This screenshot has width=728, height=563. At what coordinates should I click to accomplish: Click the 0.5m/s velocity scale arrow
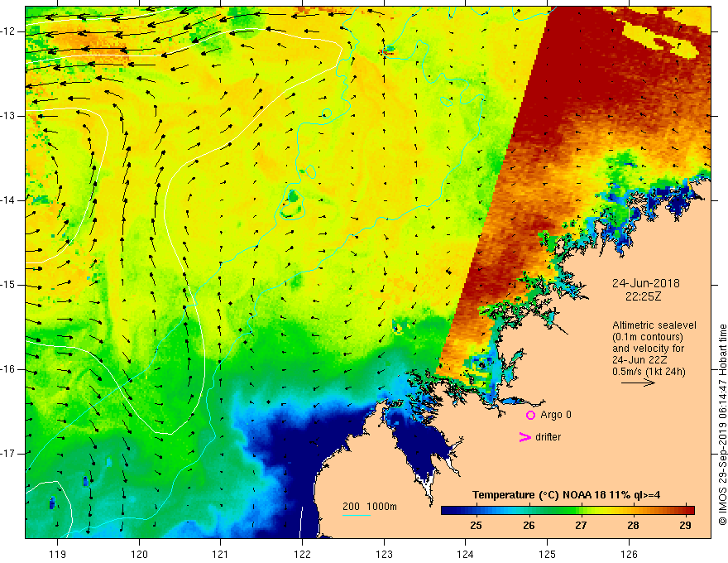coord(638,383)
